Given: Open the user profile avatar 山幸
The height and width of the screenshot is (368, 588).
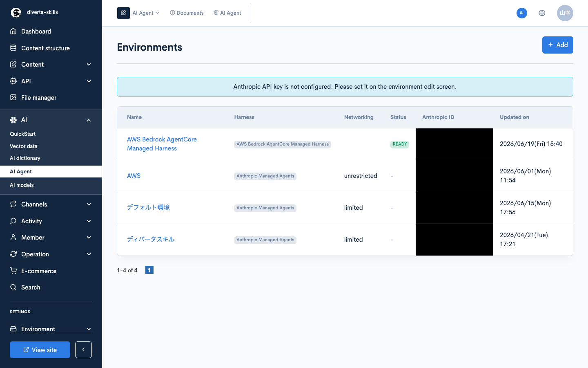Looking at the screenshot, I should (x=565, y=13).
